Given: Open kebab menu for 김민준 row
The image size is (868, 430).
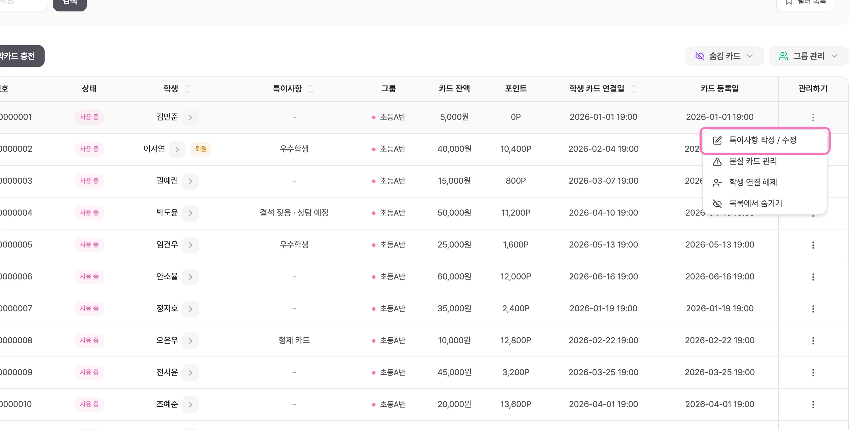Looking at the screenshot, I should [x=813, y=117].
